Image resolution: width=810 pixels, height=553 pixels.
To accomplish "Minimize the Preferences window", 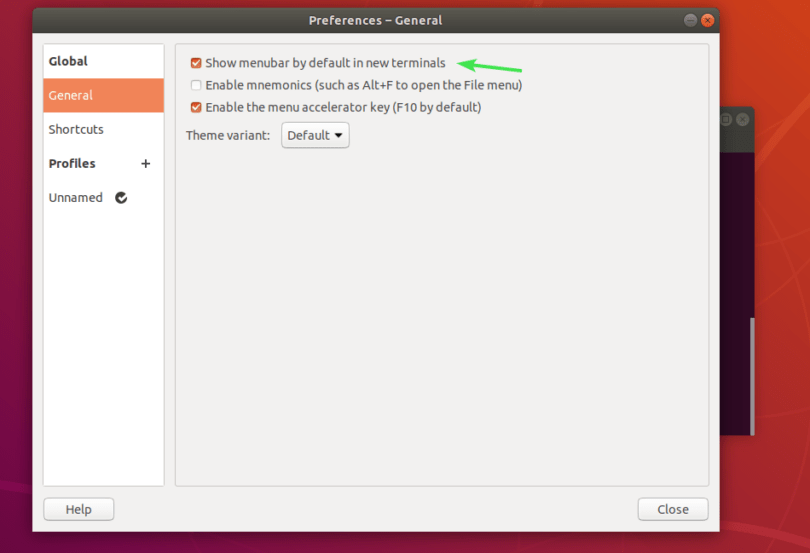I will (690, 20).
